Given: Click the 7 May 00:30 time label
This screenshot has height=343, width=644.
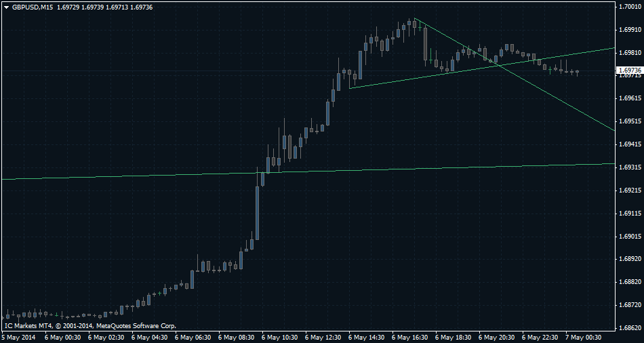Looking at the screenshot, I should pyautogui.click(x=585, y=337).
